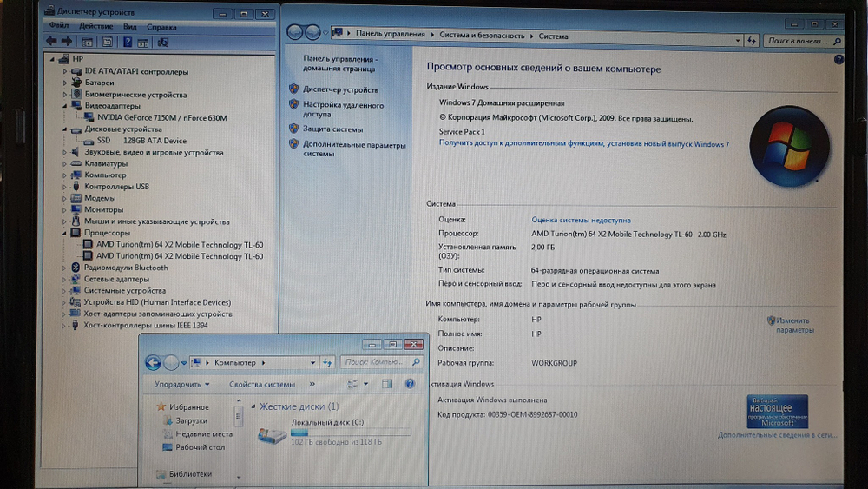Viewport: 868px width, 489px height.
Task: Click Изменить параметры link
Action: point(794,325)
